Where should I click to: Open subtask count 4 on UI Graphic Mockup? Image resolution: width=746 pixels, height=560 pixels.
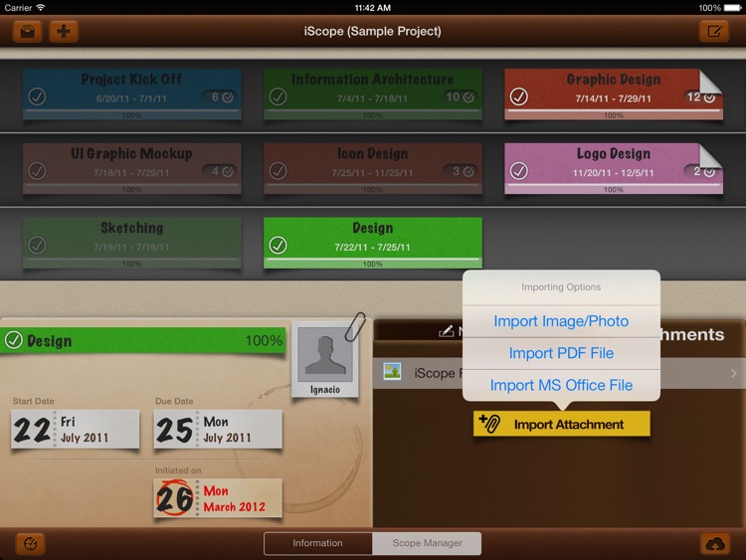click(x=221, y=171)
